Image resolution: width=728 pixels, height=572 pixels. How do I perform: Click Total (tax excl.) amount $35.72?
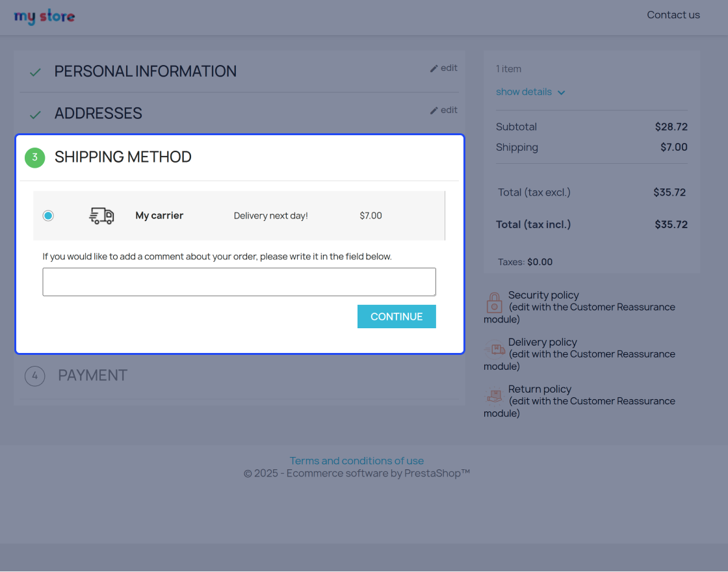click(669, 192)
